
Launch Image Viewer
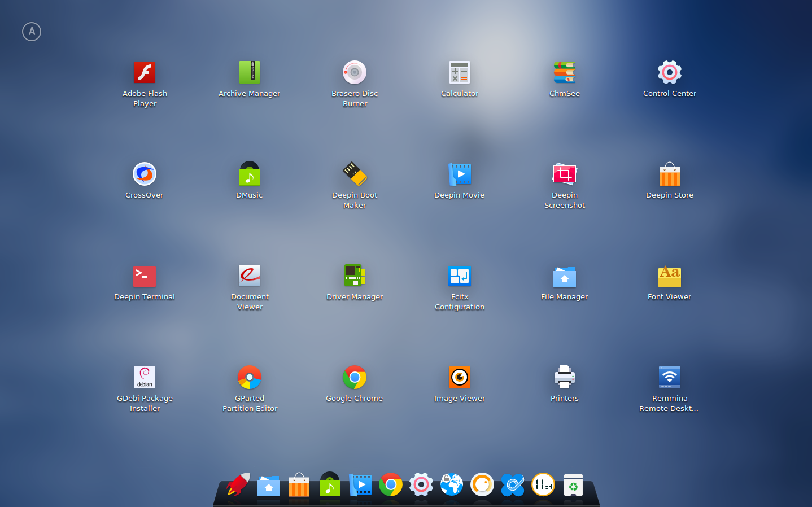point(460,378)
